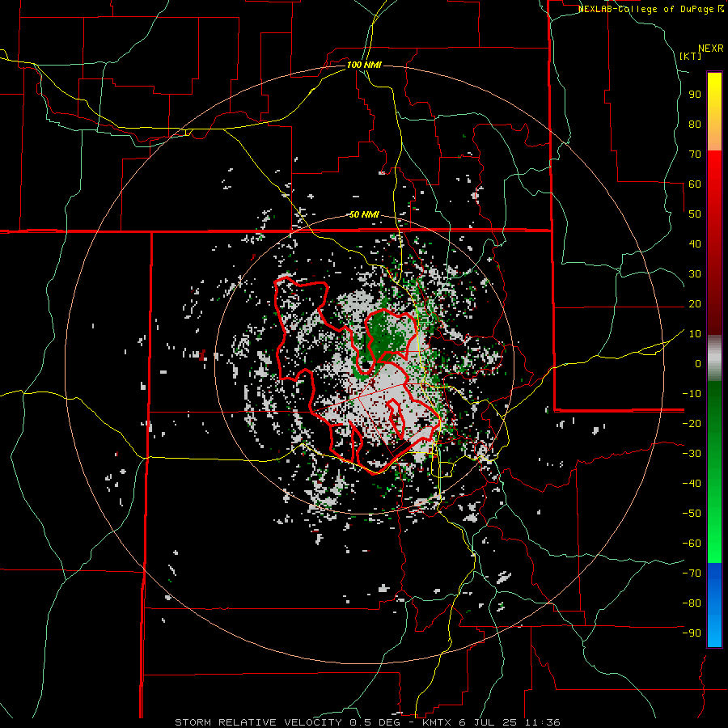Click the positive "70" value on the velocity scale
This screenshot has width=728, height=728.
point(695,154)
